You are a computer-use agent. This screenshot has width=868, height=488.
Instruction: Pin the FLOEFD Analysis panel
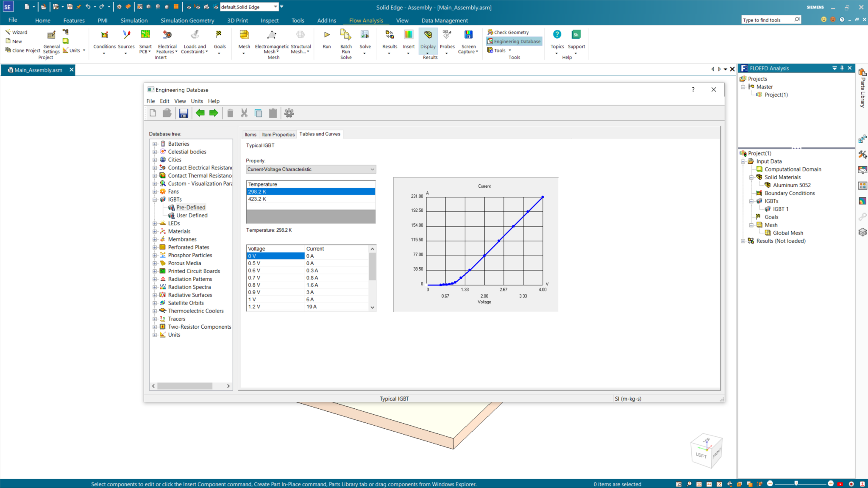coord(842,68)
